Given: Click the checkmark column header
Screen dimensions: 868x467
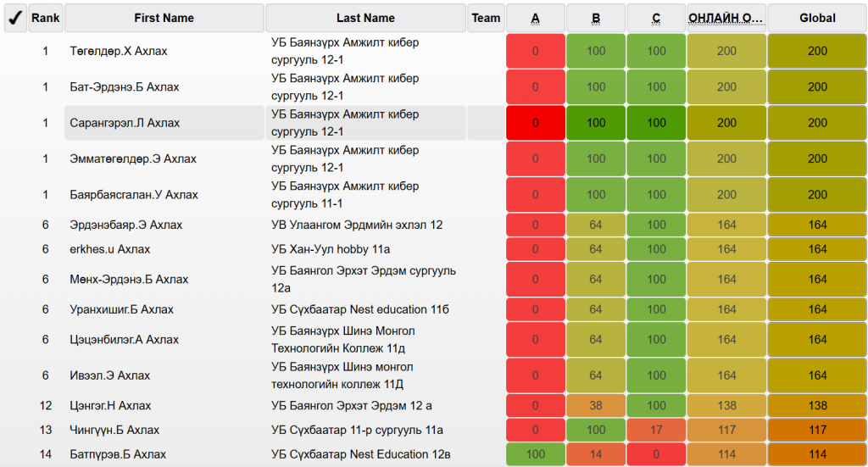Looking at the screenshot, I should [x=15, y=18].
